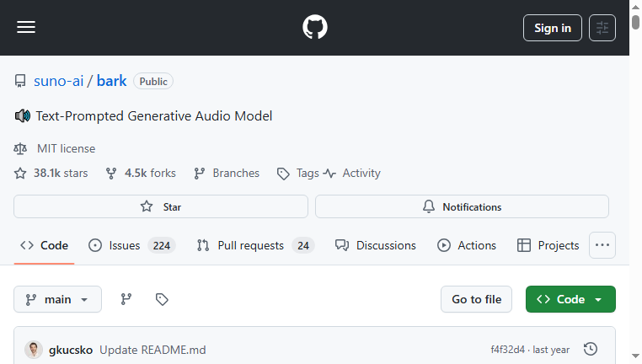Click the tags icon next to branches
This screenshot has width=642, height=364.
(162, 299)
